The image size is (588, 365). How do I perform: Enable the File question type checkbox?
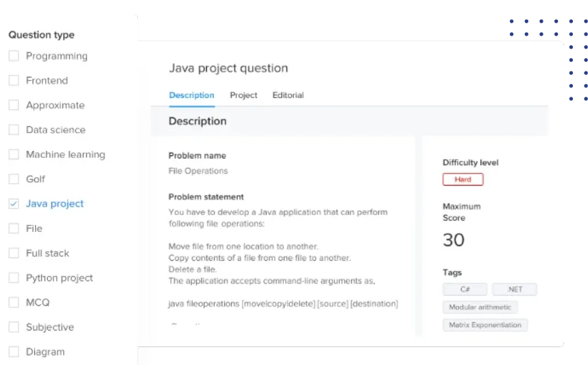pos(14,228)
